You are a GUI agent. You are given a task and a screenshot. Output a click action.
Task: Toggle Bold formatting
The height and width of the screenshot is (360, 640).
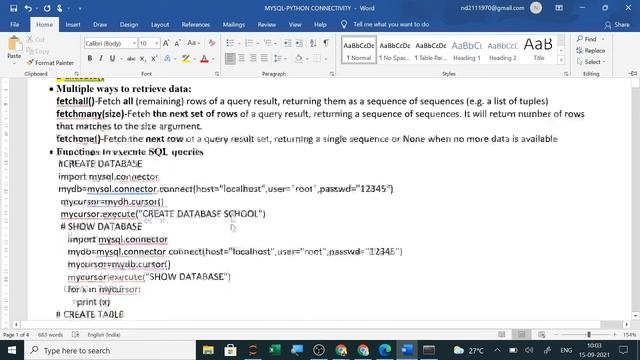(90, 59)
